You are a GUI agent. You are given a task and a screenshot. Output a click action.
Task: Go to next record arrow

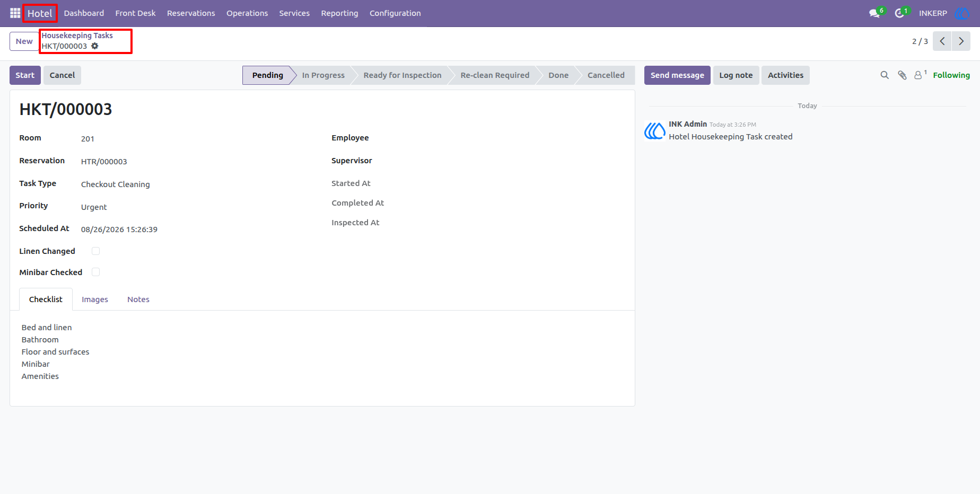point(961,41)
